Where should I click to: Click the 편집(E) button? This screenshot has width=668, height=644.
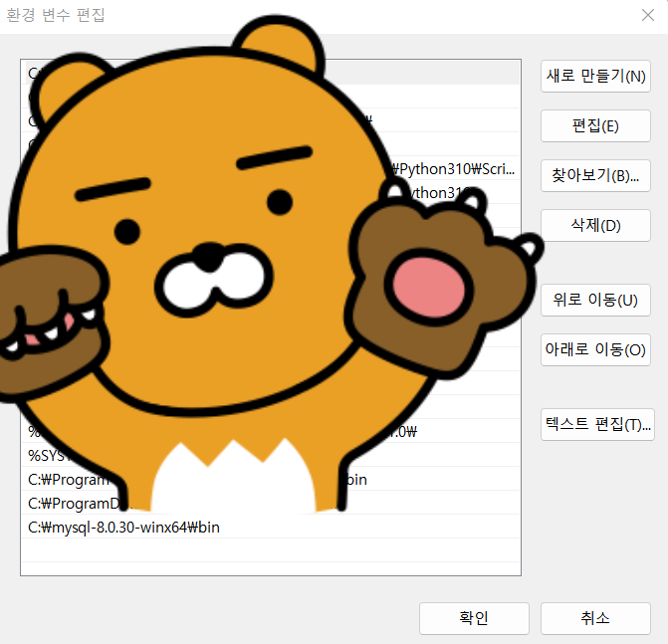595,126
